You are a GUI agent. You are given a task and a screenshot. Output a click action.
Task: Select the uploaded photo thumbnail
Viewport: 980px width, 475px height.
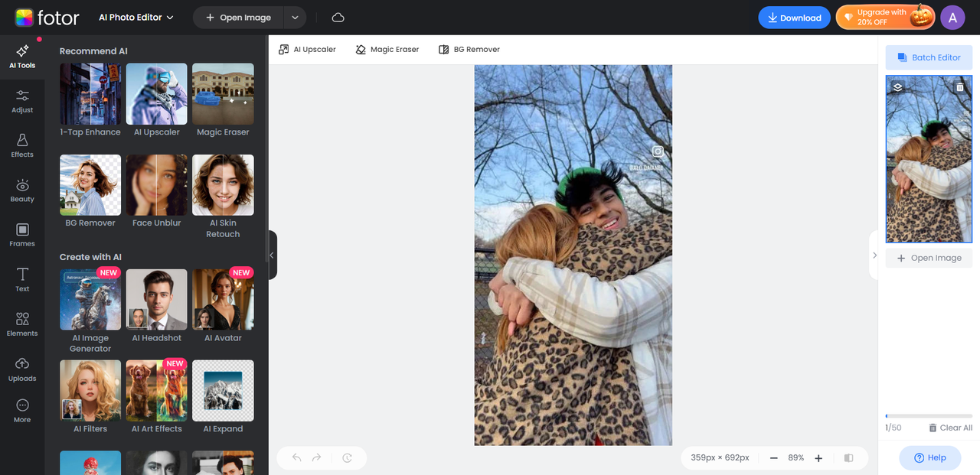(929, 159)
